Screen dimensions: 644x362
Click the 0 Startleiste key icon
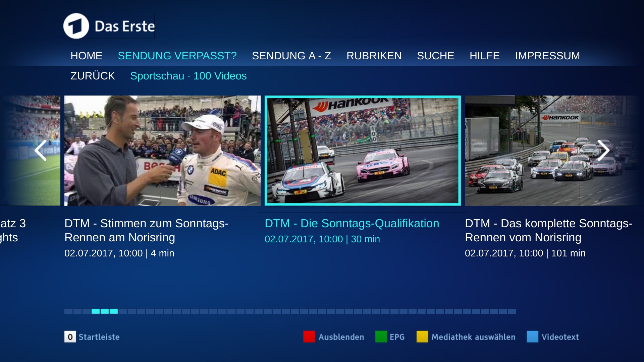(x=70, y=337)
